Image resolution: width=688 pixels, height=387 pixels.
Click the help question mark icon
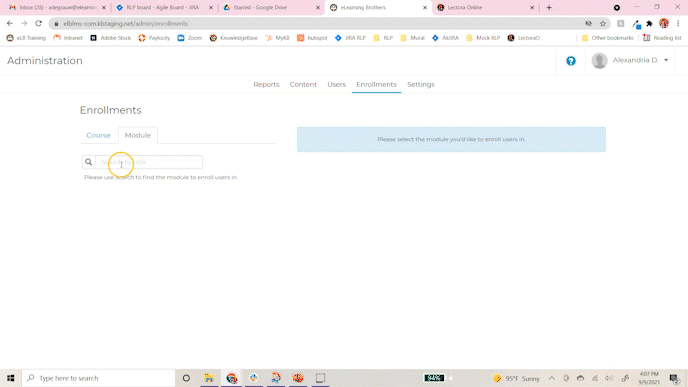570,61
